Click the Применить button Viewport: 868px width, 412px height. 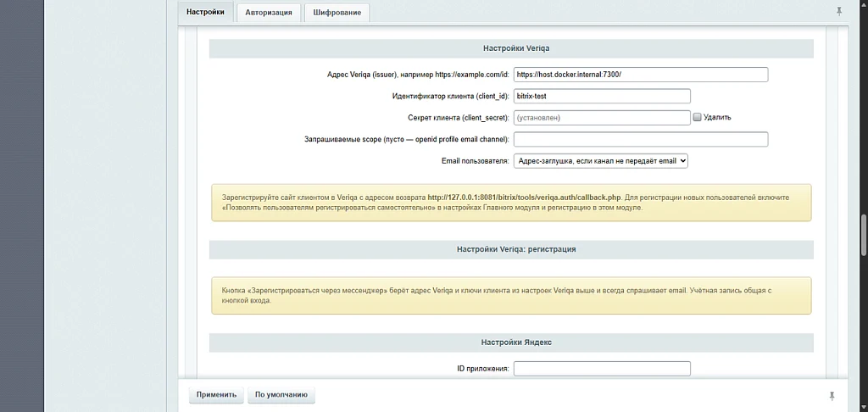pyautogui.click(x=216, y=395)
